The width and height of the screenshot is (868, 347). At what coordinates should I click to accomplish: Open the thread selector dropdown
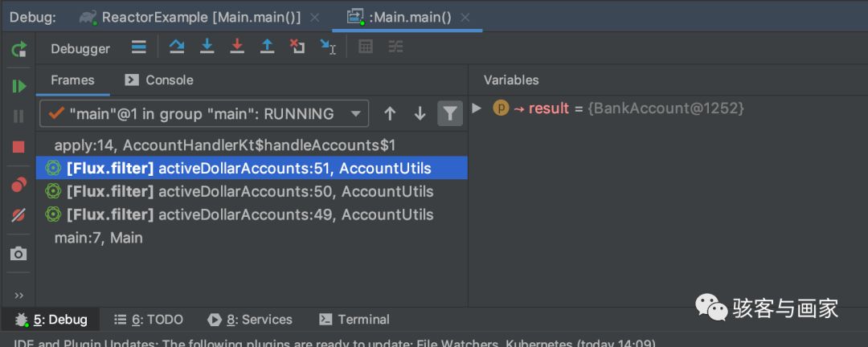(x=356, y=114)
